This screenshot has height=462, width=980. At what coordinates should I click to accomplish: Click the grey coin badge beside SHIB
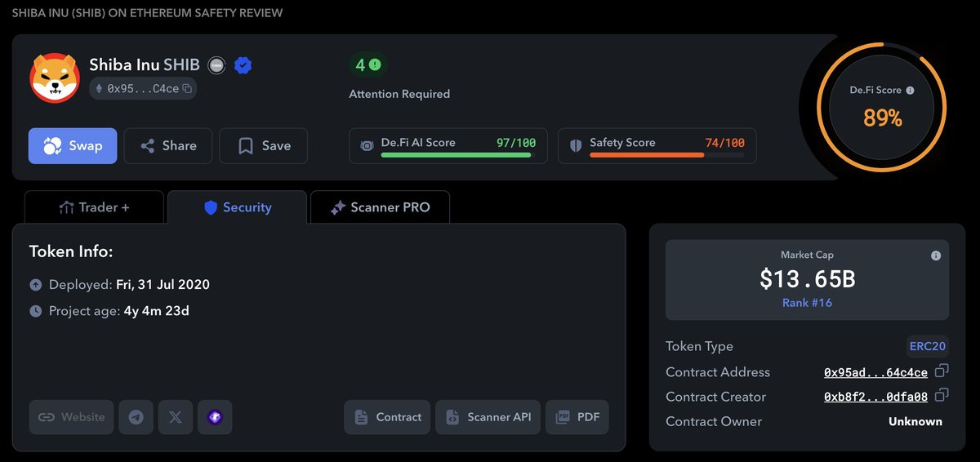pyautogui.click(x=216, y=65)
